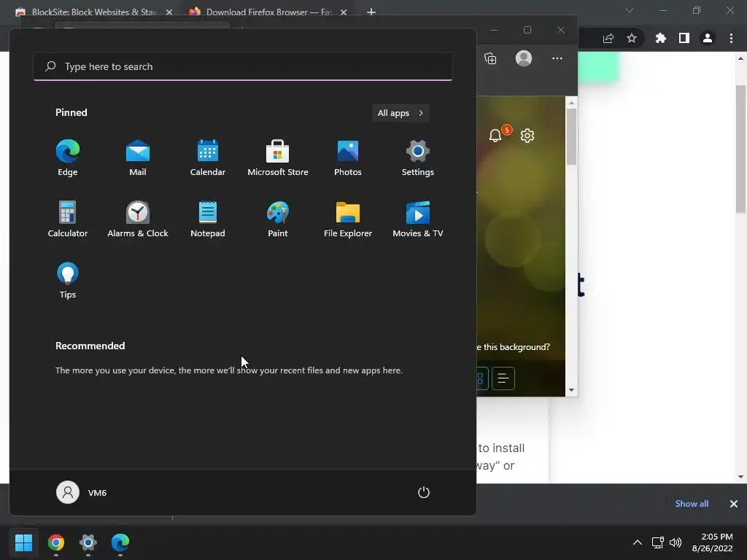
Task: Click the Windows Start button on taskbar
Action: click(x=23, y=542)
